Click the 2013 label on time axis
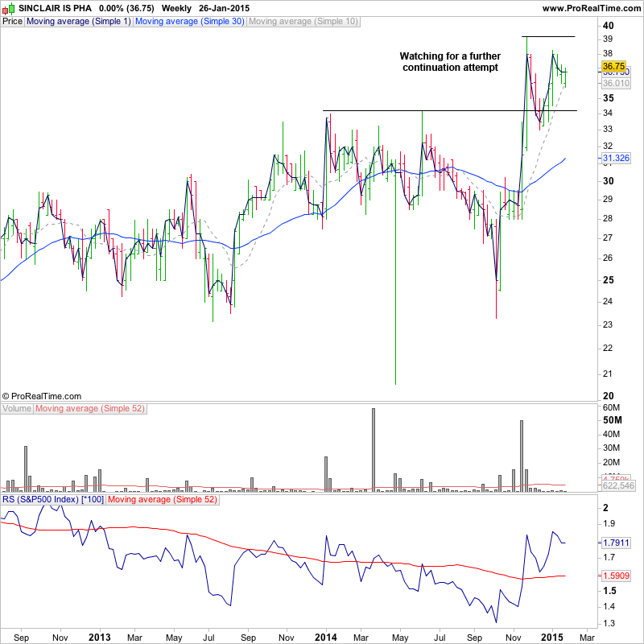644x644 pixels. 100,638
